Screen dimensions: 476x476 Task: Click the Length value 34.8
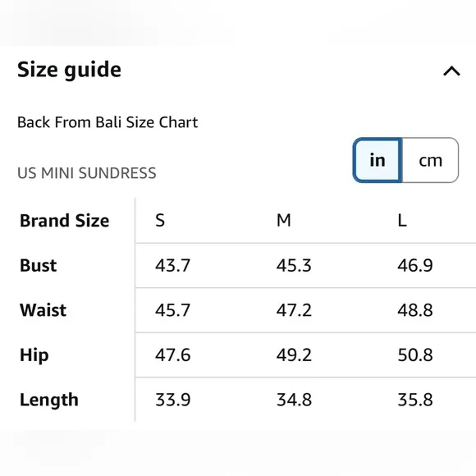(x=294, y=400)
